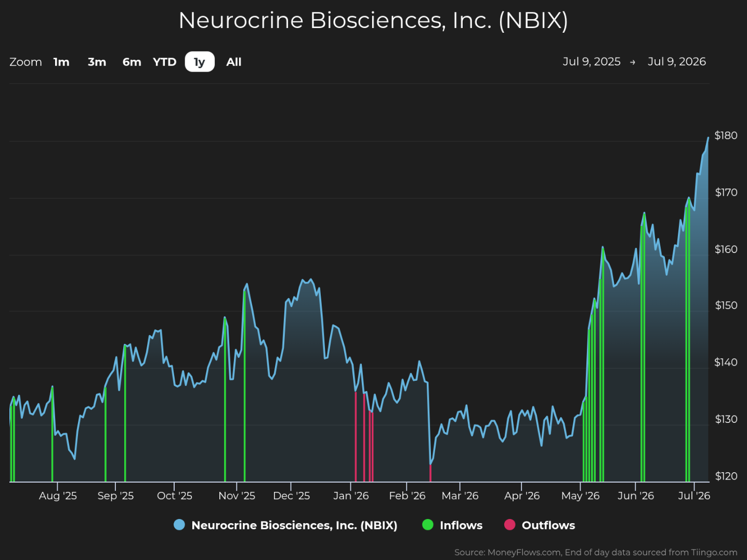Select the 3m zoom range
Viewport: 747px width, 560px height.
[97, 62]
